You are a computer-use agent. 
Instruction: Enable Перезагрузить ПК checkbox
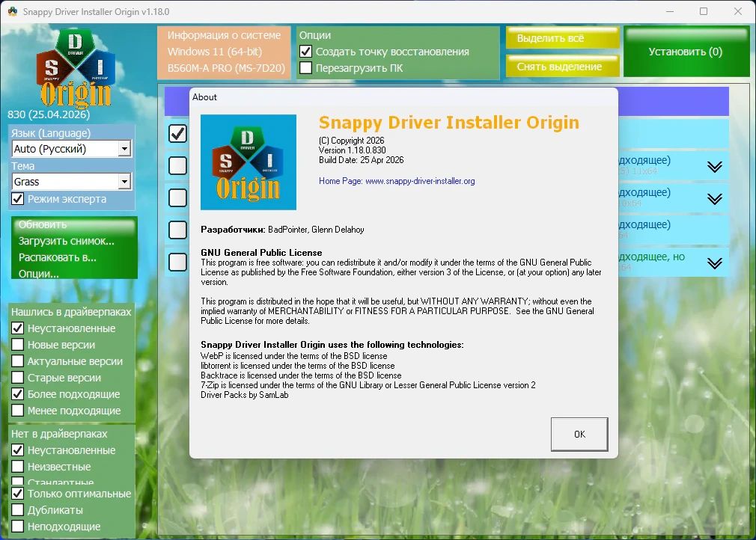305,67
